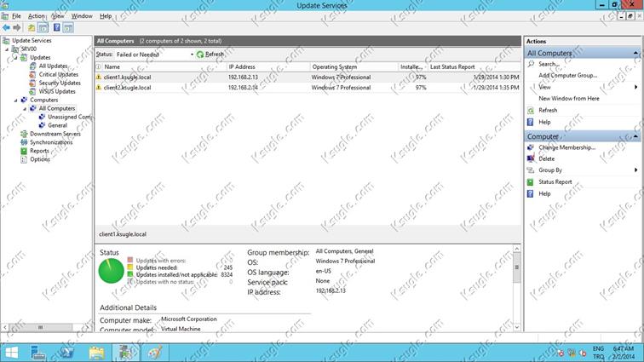Open Paint from the taskbar

point(155,353)
